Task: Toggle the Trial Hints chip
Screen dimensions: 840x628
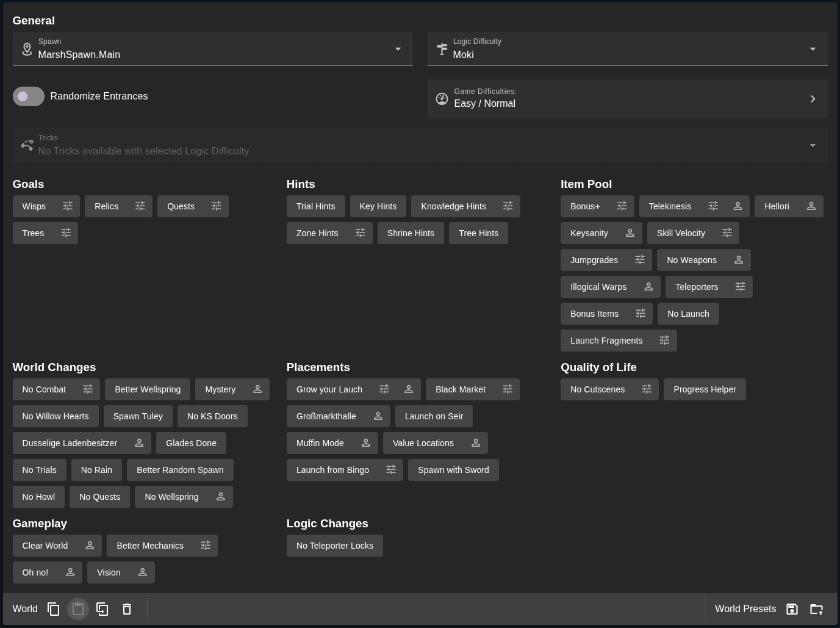Action: pyautogui.click(x=316, y=206)
